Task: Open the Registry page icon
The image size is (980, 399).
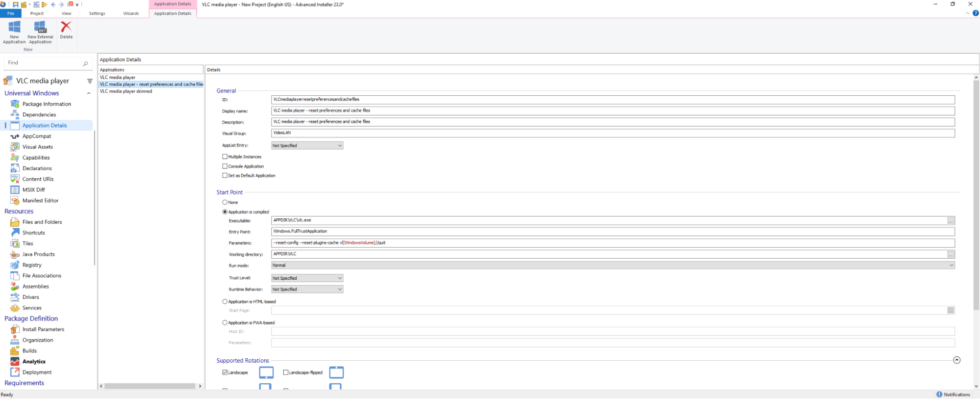Action: (x=15, y=265)
